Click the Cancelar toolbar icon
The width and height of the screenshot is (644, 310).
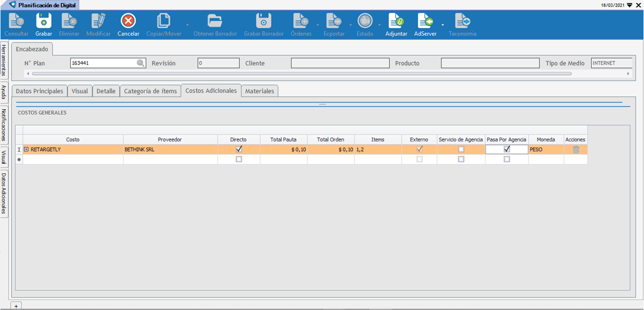coord(128,21)
